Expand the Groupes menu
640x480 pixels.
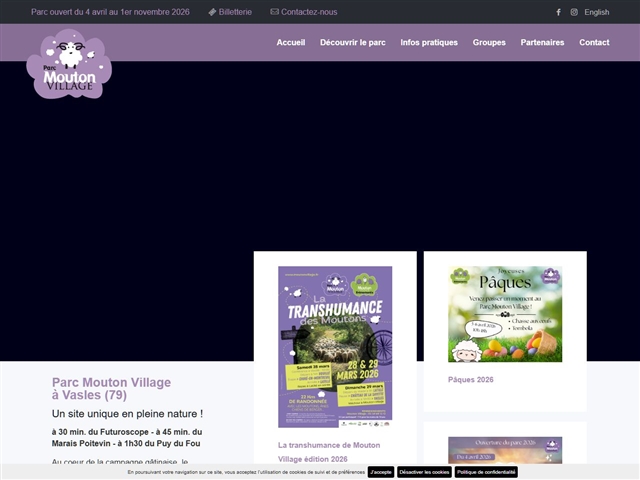[489, 42]
